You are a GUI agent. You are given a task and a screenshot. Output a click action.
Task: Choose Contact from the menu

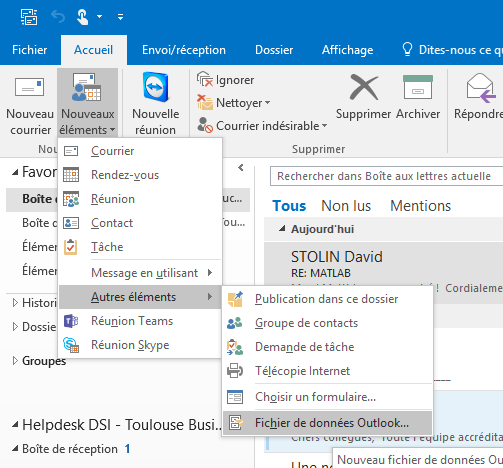click(140, 223)
